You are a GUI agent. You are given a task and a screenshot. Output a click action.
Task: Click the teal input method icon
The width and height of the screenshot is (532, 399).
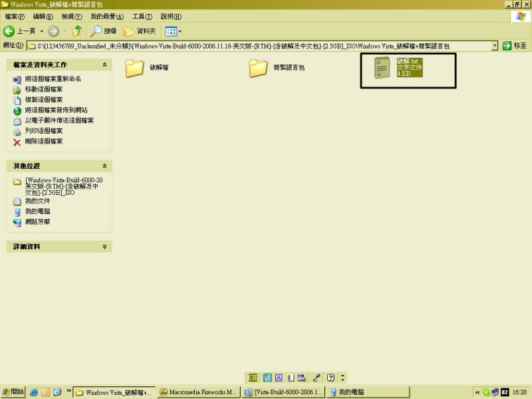pos(267,378)
